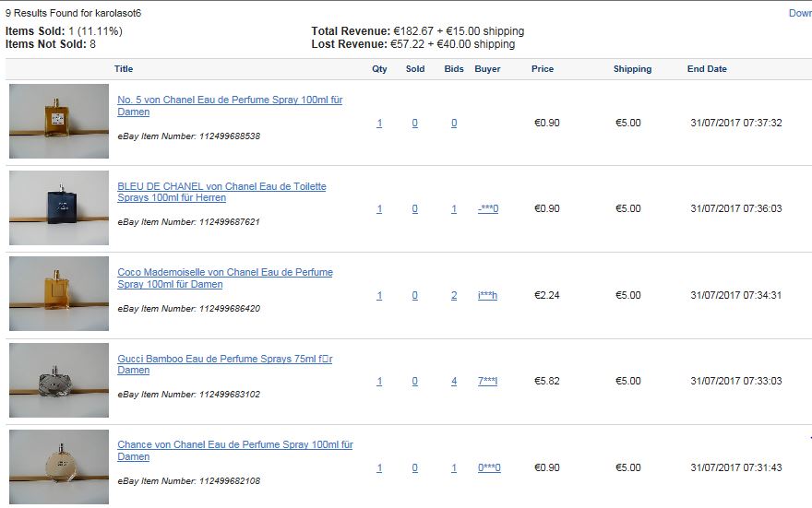812x508 pixels.
Task: Click Sold 0 link in Gucci Bamboo row
Action: (x=415, y=382)
